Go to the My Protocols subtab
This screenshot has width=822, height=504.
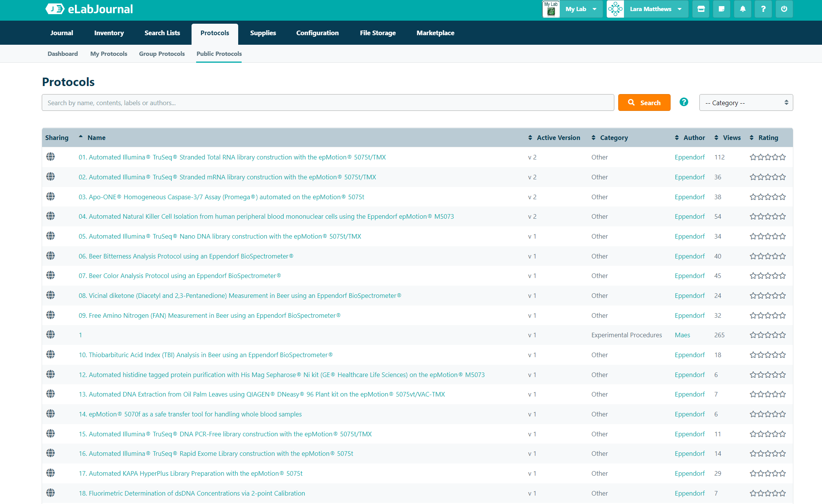(109, 54)
